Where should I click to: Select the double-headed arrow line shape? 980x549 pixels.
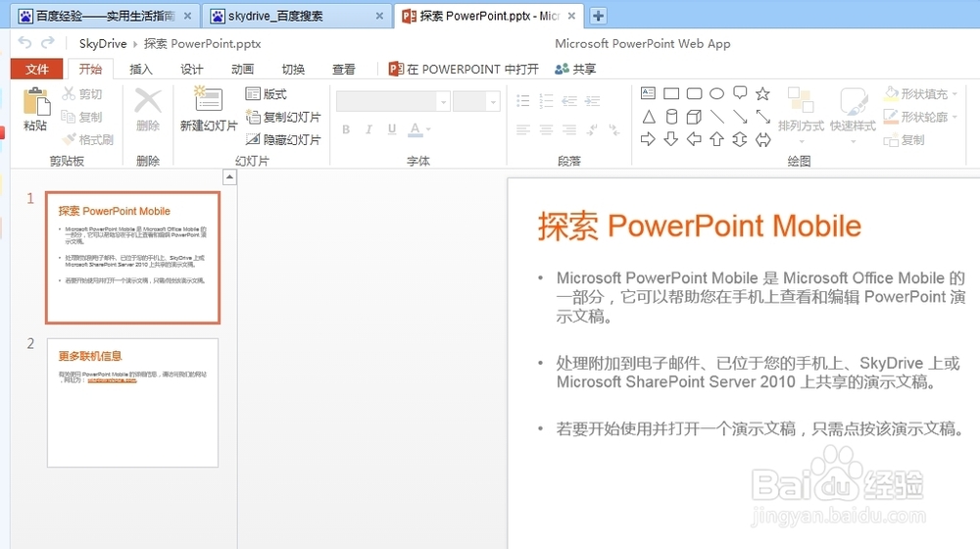tap(763, 117)
